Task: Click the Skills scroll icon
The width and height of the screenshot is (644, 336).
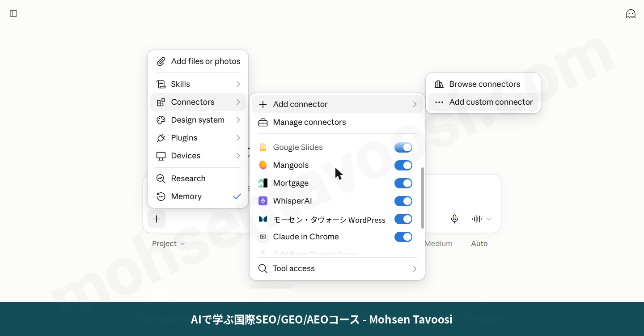Action: click(161, 84)
